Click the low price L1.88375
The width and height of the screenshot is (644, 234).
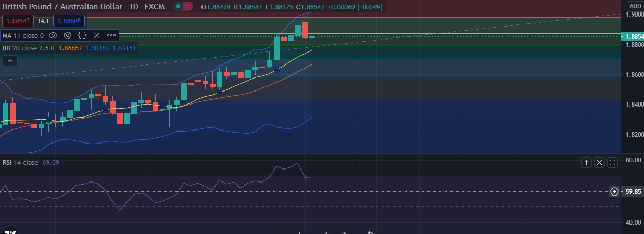pos(279,7)
